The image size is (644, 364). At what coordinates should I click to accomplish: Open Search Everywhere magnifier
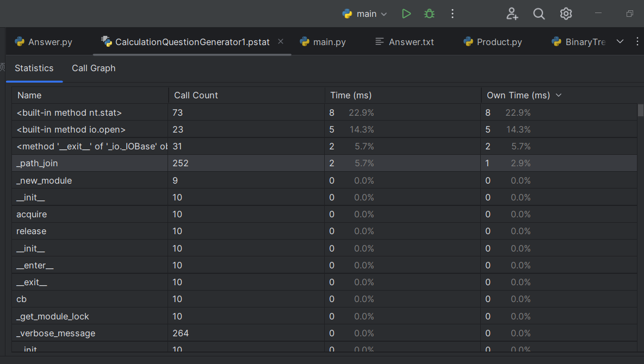(x=539, y=14)
